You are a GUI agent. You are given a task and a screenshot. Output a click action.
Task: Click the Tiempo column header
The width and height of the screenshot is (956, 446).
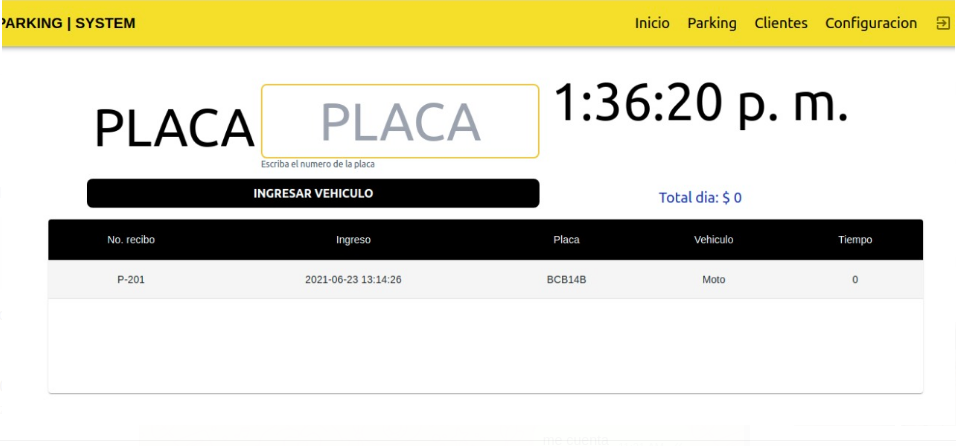click(855, 240)
